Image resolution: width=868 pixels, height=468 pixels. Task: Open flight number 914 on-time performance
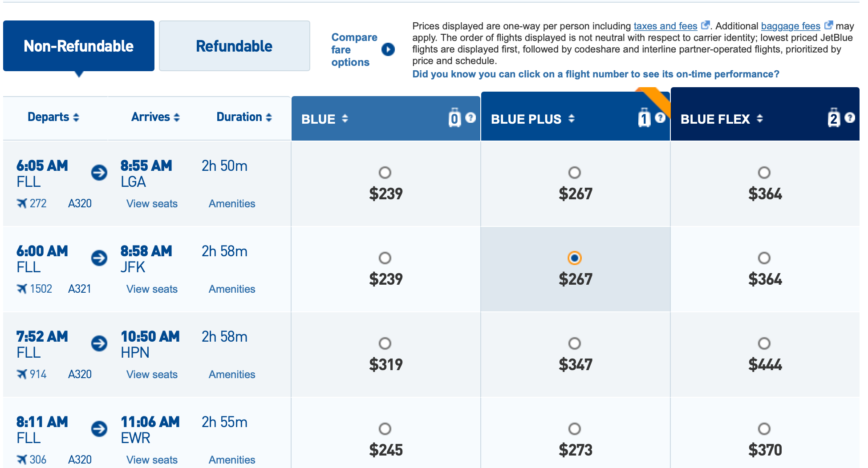(x=38, y=375)
